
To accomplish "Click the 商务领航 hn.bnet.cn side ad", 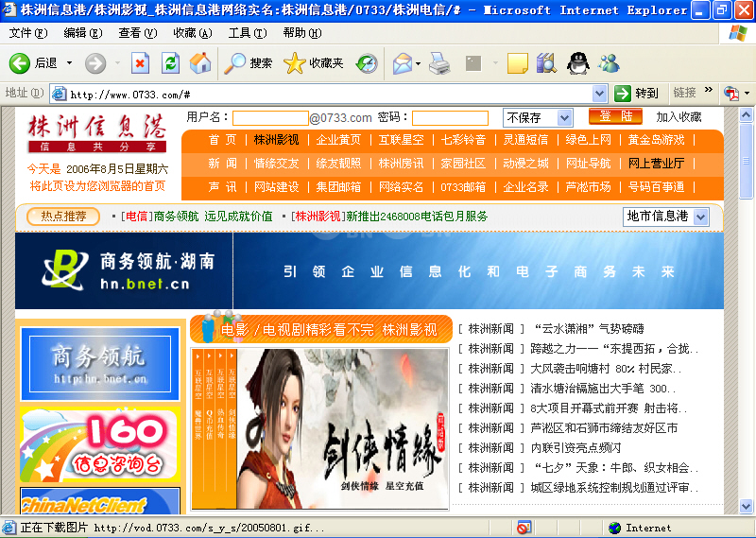I will point(100,364).
